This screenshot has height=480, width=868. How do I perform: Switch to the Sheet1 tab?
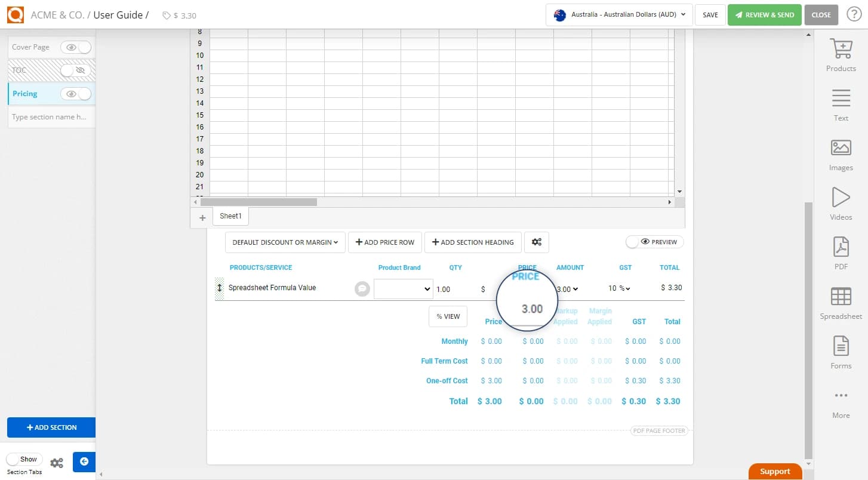[230, 216]
